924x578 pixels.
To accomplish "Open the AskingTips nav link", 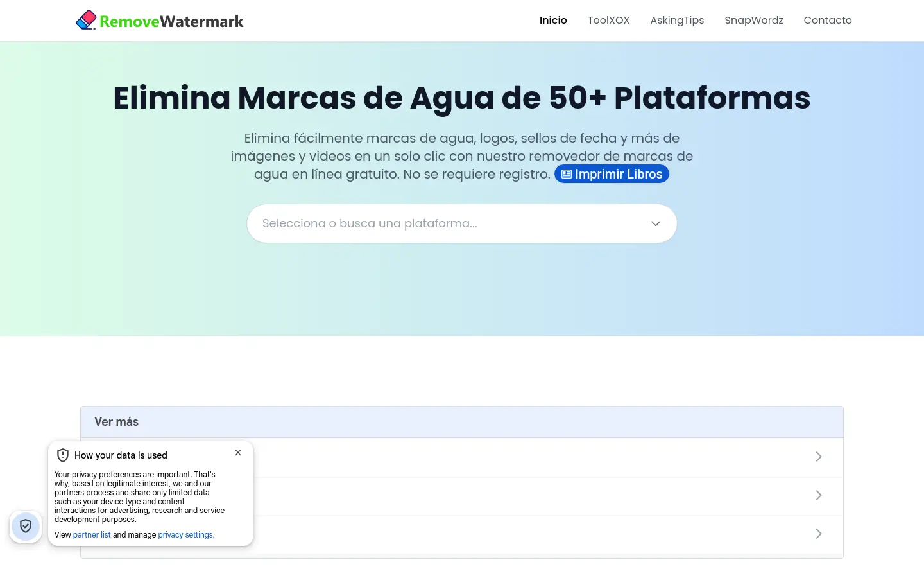I will (x=677, y=21).
